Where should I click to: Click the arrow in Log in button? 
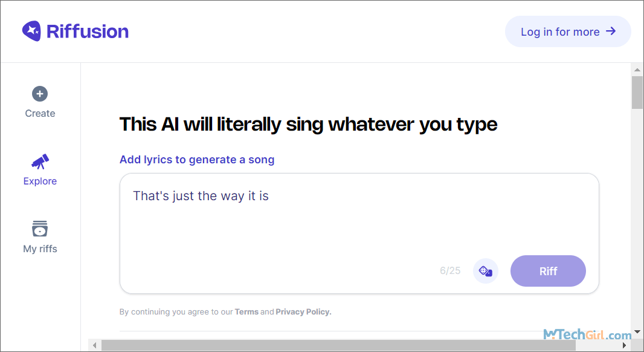[x=611, y=31]
